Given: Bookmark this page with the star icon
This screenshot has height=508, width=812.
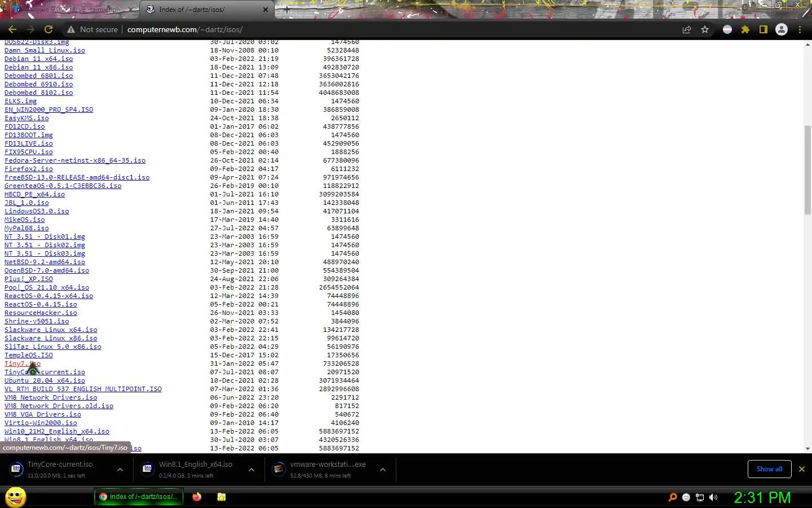Looking at the screenshot, I should coord(705,29).
